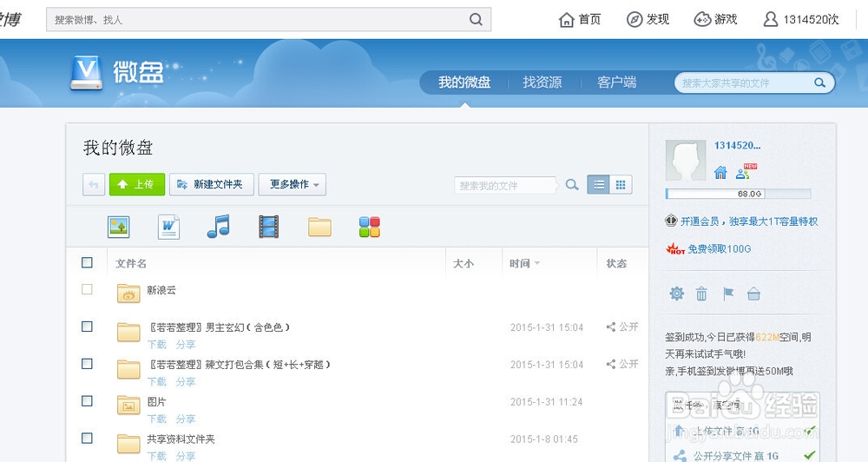Viewport: 868px width, 462px height.
Task: Click the 1314520... username link
Action: [737, 146]
